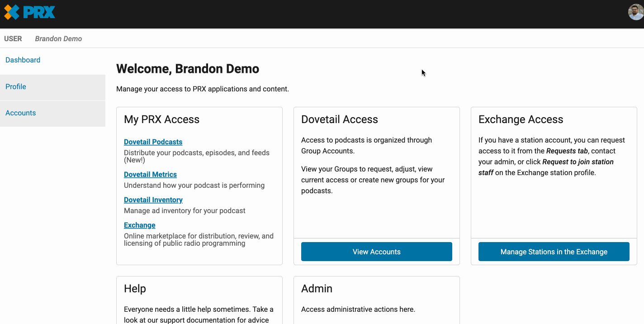Screen dimensions: 644x324
Task: Click the 'Help' card title
Action: tap(135, 289)
